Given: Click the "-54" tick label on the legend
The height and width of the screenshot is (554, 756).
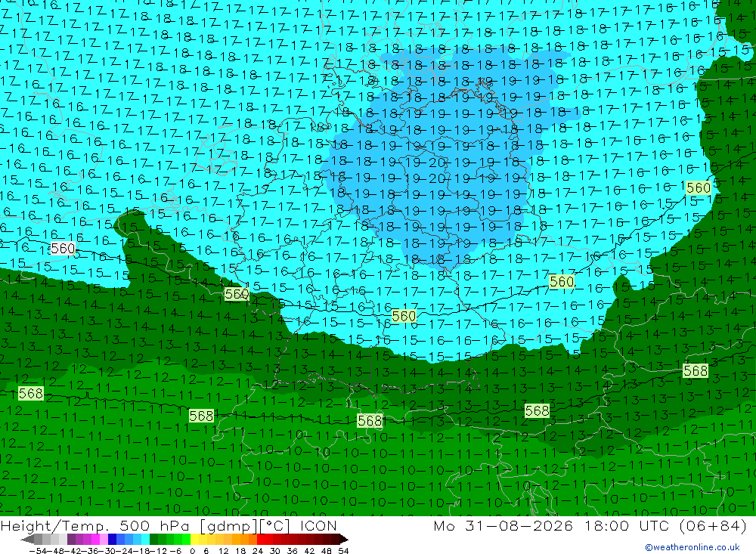Looking at the screenshot, I should tap(39, 551).
